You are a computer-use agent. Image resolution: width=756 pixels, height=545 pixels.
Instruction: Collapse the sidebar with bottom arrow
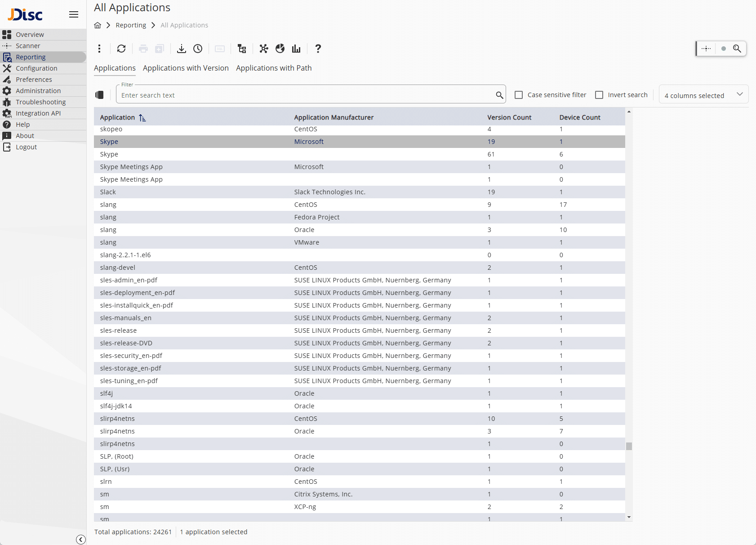click(x=81, y=540)
